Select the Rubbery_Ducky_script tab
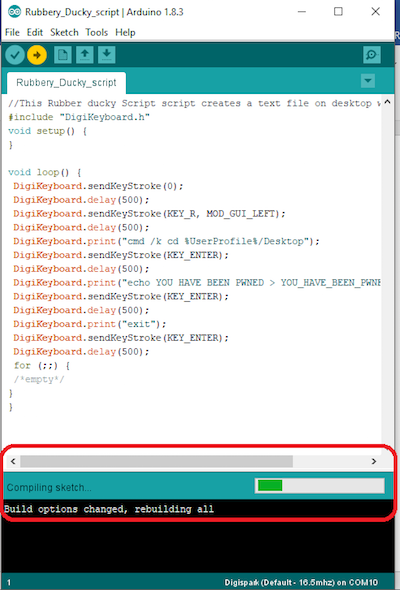Image resolution: width=400 pixels, height=590 pixels. tap(66, 83)
